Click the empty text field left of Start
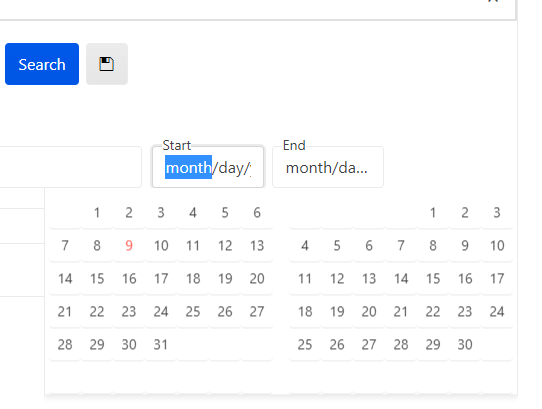The image size is (542, 409). click(71, 167)
